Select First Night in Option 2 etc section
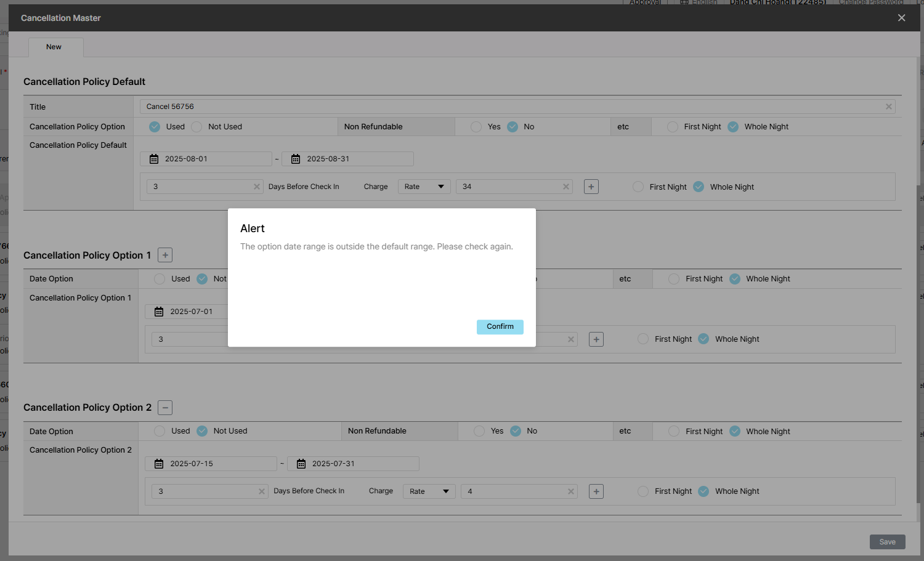The height and width of the screenshot is (561, 924). coord(674,431)
